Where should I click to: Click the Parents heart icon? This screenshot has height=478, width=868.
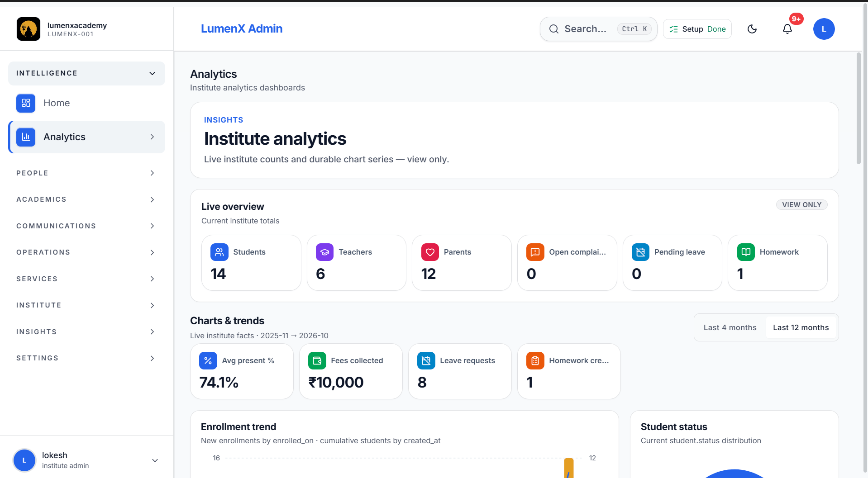tap(430, 252)
